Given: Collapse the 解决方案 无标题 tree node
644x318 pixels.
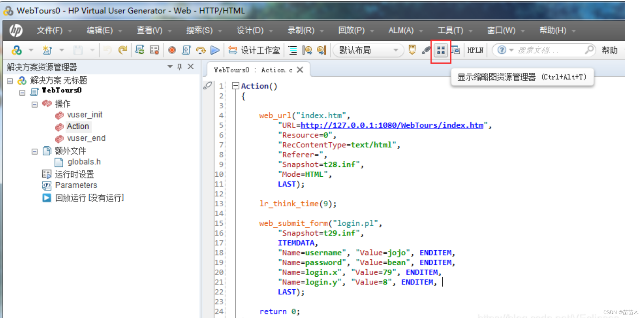Looking at the screenshot, I should (10, 81).
